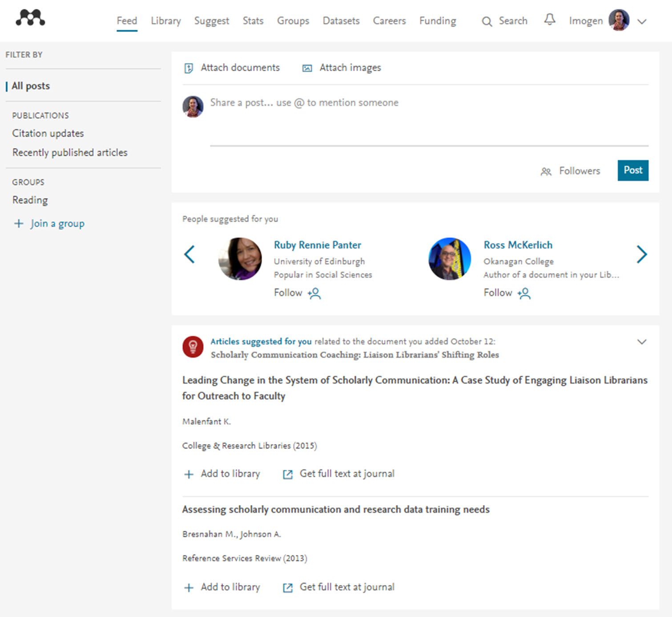This screenshot has width=672, height=617.
Task: Click the Attach images icon
Action: [x=307, y=68]
